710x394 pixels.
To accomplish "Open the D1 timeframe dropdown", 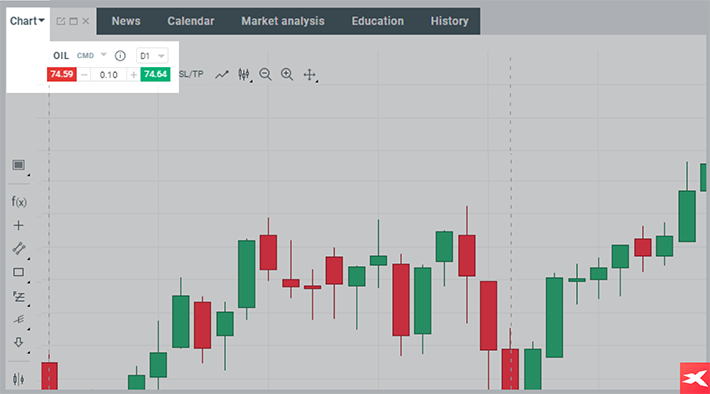I will 152,56.
